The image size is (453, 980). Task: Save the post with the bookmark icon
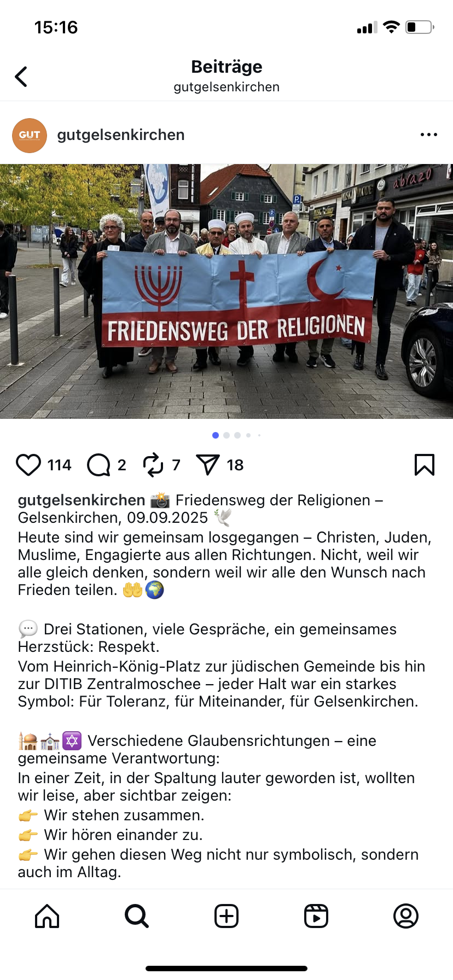click(x=425, y=465)
